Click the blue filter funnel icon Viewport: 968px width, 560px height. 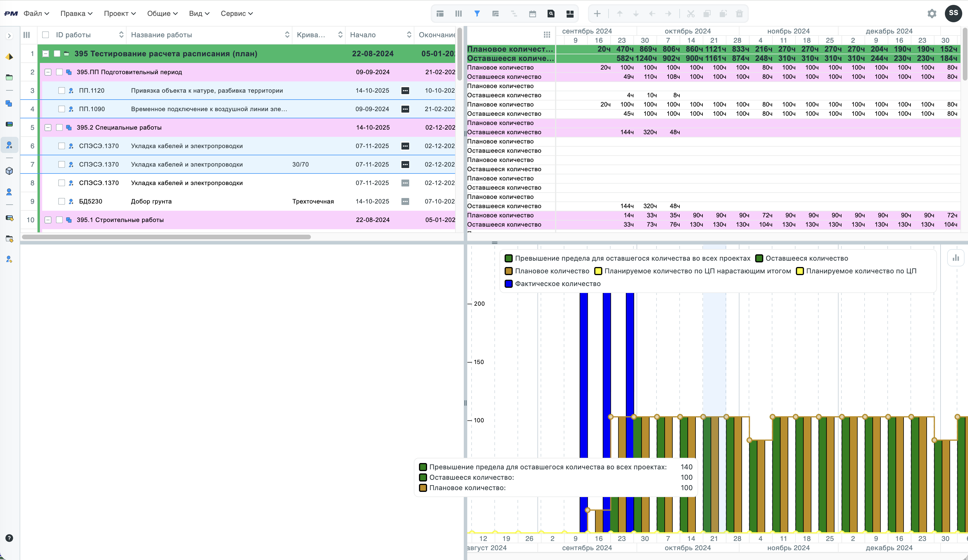(x=477, y=14)
